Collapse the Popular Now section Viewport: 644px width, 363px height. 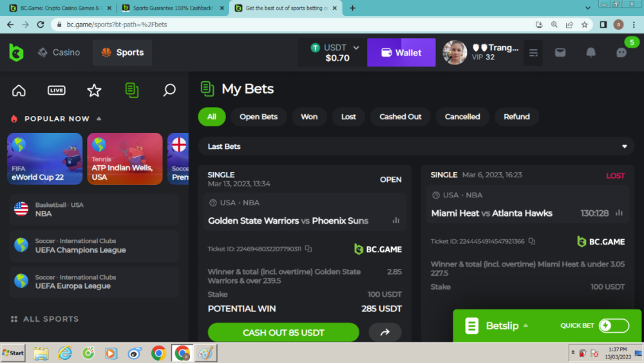99,119
